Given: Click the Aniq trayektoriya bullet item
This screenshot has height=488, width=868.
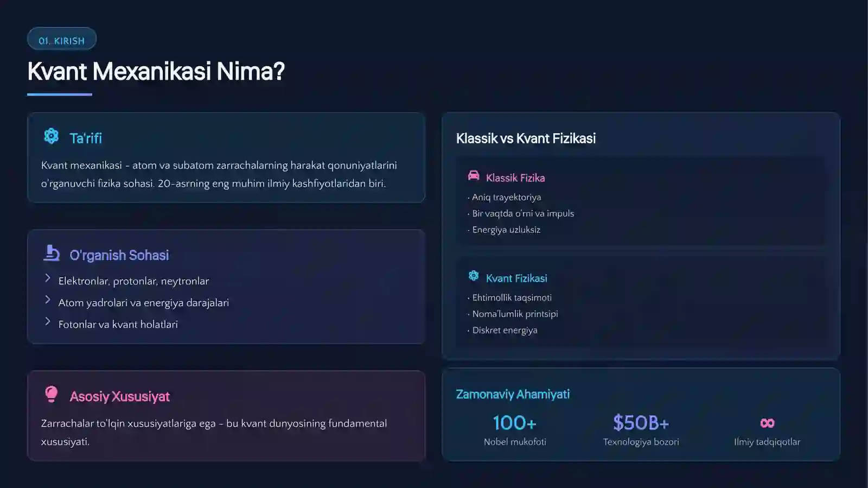Looking at the screenshot, I should point(505,197).
